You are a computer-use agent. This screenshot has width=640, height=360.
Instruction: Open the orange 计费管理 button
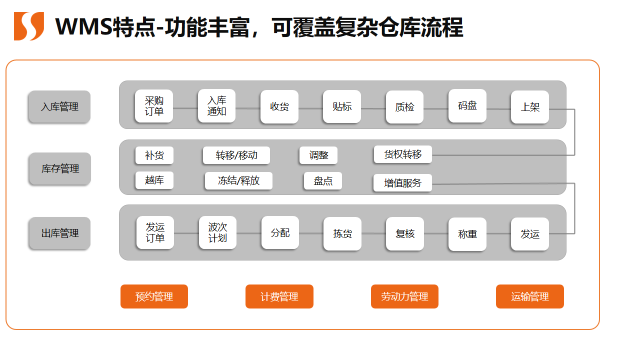[x=279, y=296]
